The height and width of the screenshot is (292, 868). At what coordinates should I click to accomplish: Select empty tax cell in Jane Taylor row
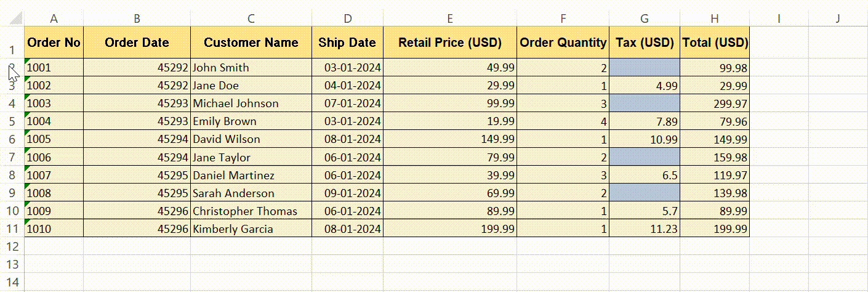[645, 157]
